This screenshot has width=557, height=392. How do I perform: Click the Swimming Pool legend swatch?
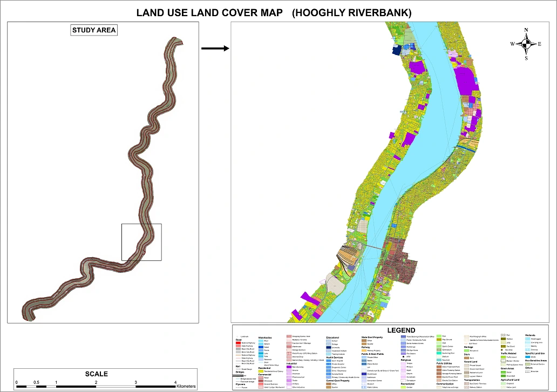click(x=439, y=352)
